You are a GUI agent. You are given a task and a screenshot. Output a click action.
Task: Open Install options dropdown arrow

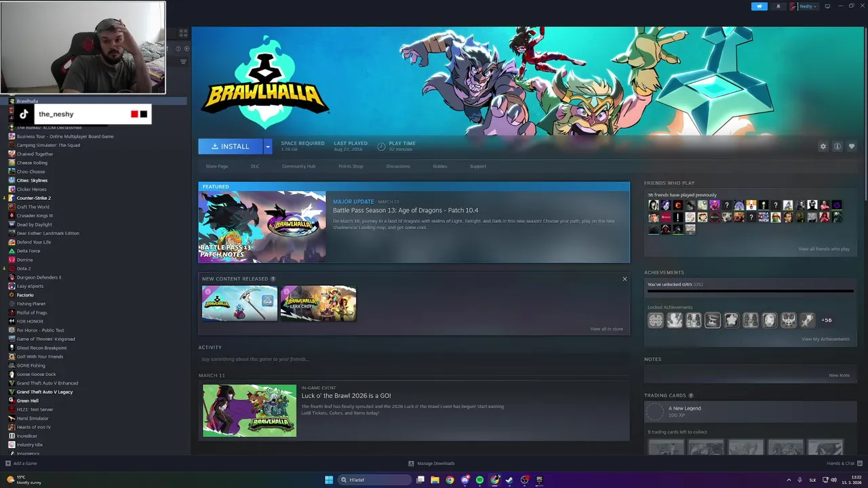(x=268, y=146)
